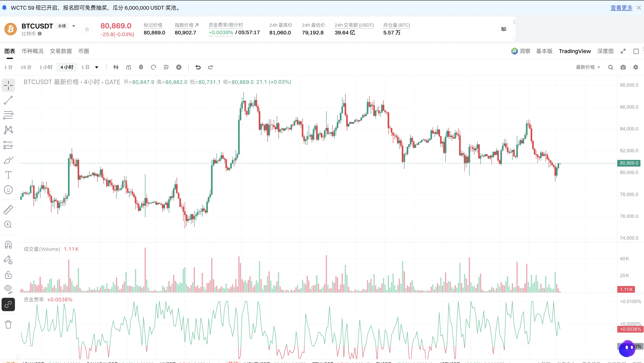Screen dimensions: 644x363
Task: Open the prediction and measurement tools
Action: 8,145
